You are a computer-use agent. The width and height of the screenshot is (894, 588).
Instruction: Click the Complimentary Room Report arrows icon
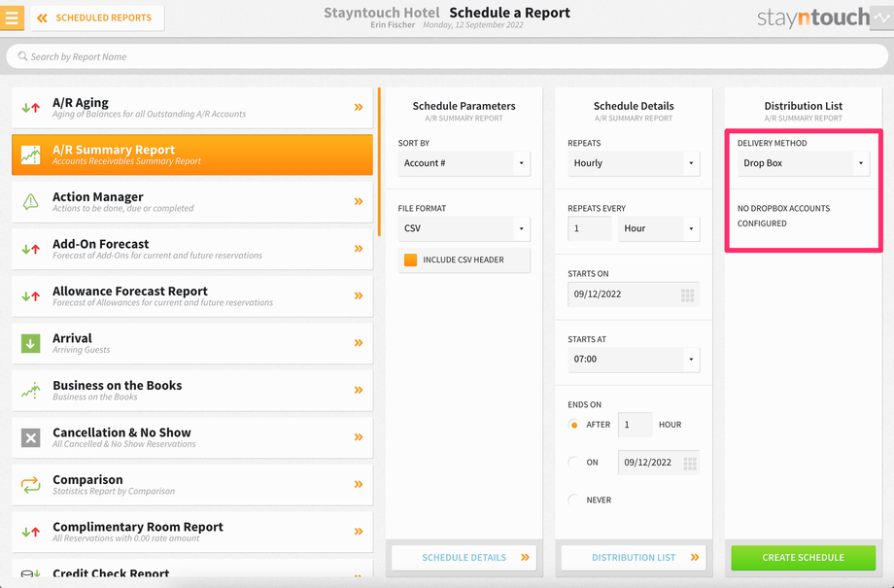point(31,532)
